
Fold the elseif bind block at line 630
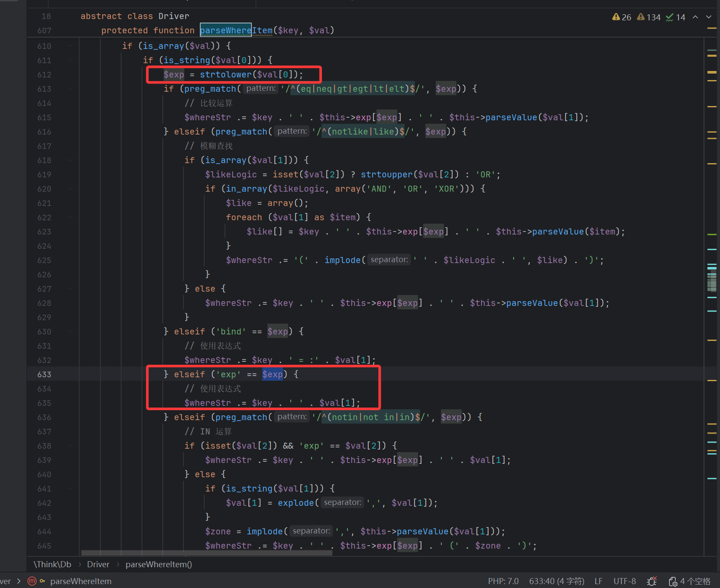click(x=70, y=331)
